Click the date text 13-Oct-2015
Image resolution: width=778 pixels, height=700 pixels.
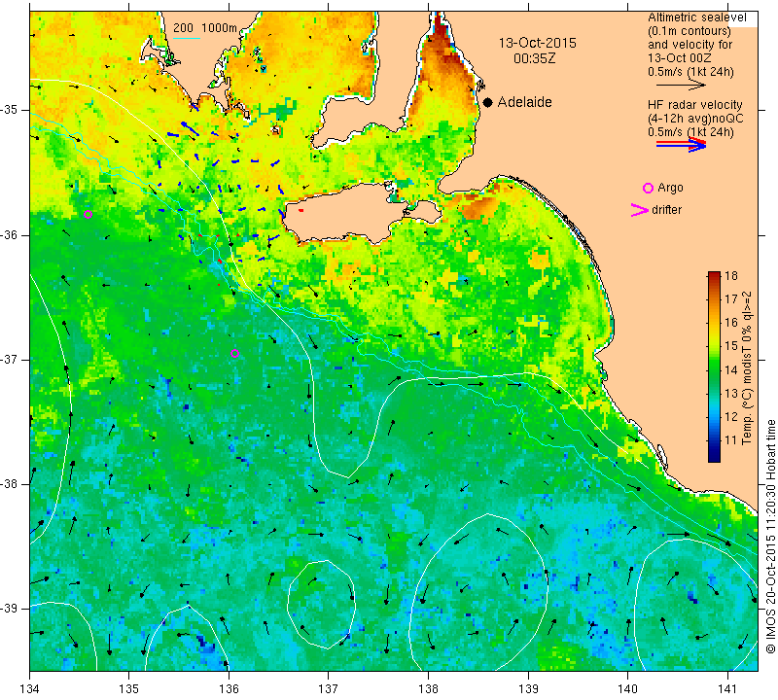click(538, 43)
